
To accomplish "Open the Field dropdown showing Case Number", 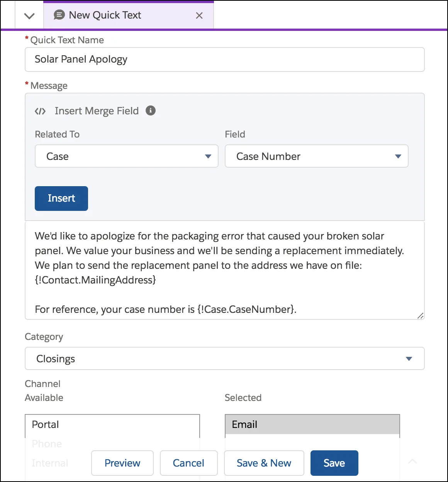I will point(317,156).
